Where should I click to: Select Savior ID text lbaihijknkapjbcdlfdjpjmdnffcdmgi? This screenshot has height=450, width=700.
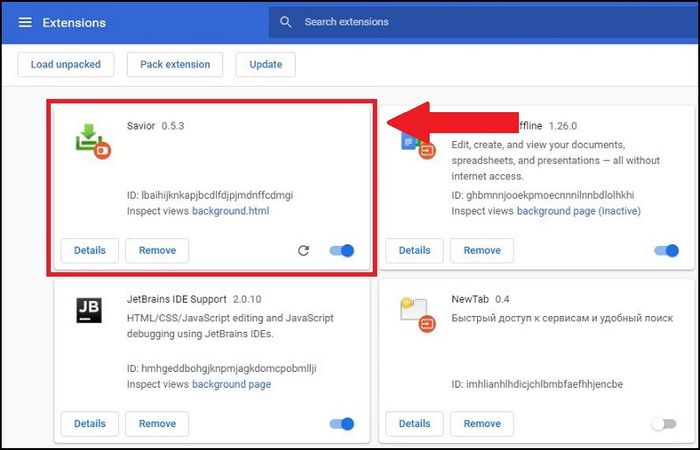(217, 195)
